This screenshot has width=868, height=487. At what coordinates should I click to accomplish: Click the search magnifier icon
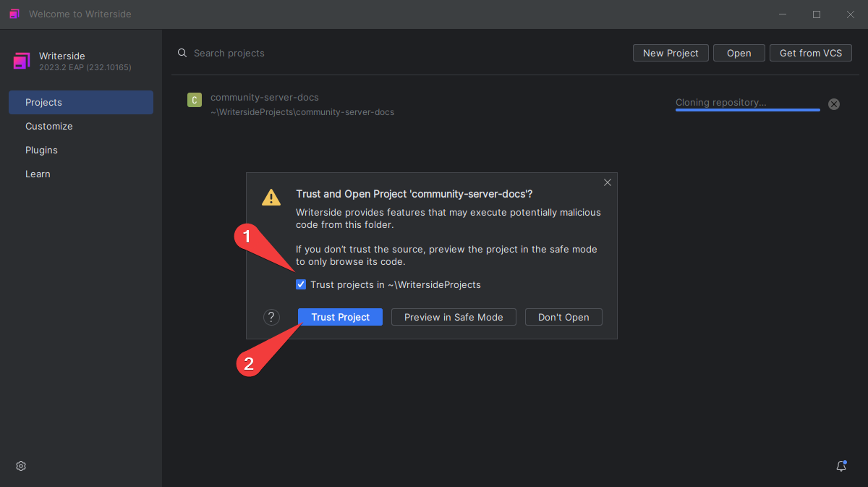click(183, 53)
